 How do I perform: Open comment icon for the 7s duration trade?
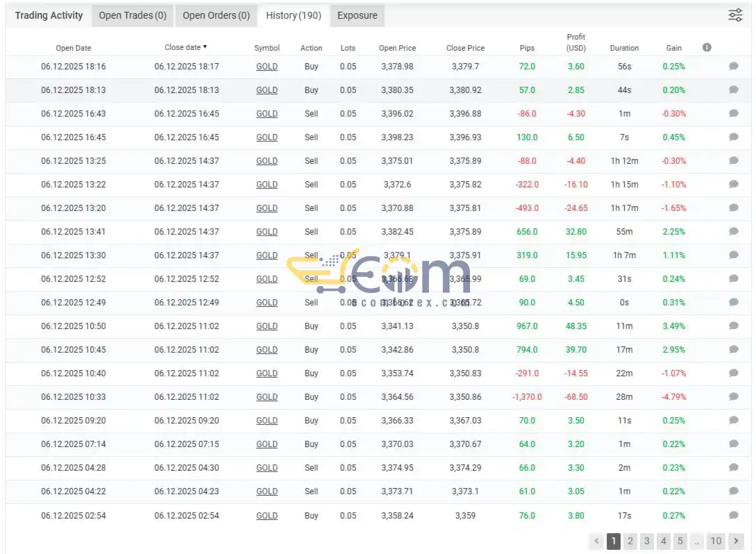point(733,137)
